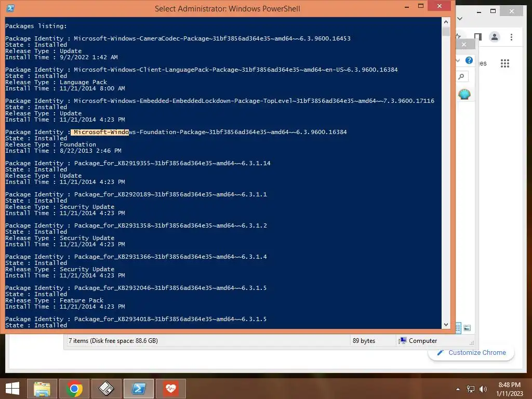The width and height of the screenshot is (532, 399).
Task: Click the Computer icon in Explorer's status bar
Action: (403, 340)
